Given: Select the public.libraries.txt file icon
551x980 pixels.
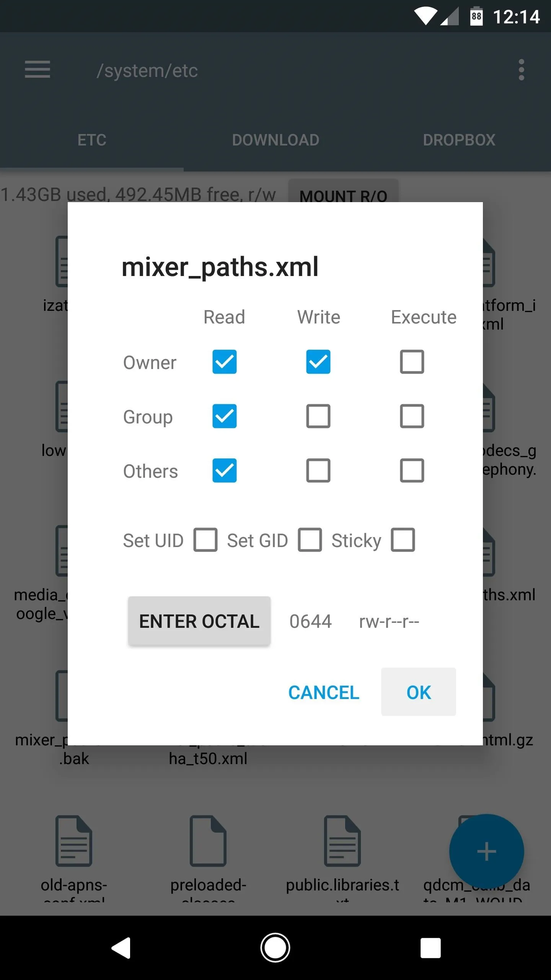Looking at the screenshot, I should point(342,841).
